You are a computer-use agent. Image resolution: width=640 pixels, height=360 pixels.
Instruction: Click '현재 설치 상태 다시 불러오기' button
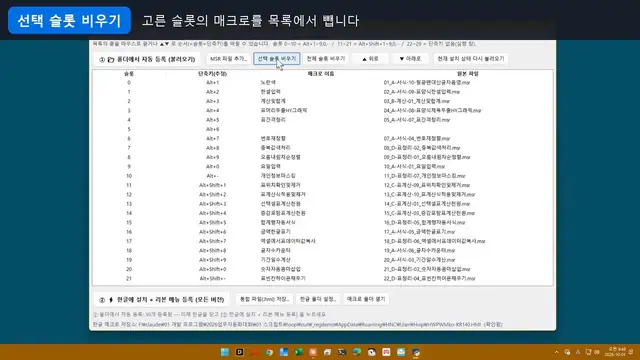471,59
